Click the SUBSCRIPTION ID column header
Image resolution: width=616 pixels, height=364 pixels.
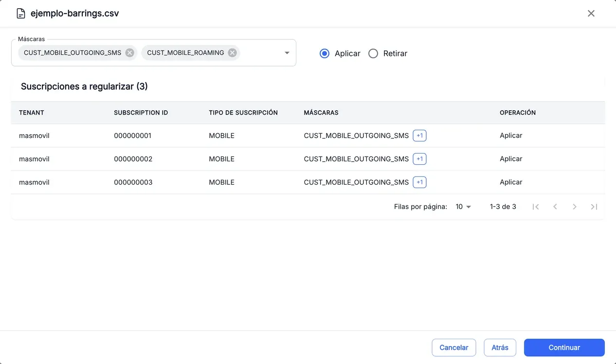141,113
